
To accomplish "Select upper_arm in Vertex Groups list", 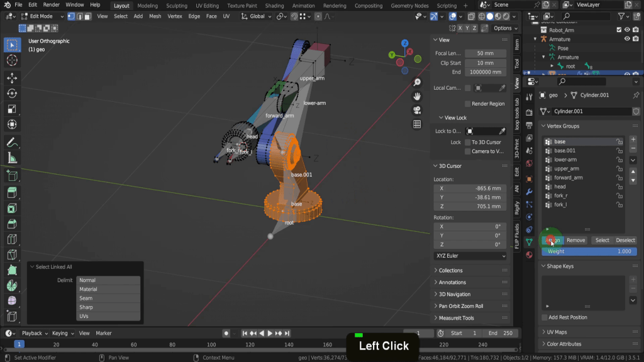I will (x=566, y=168).
